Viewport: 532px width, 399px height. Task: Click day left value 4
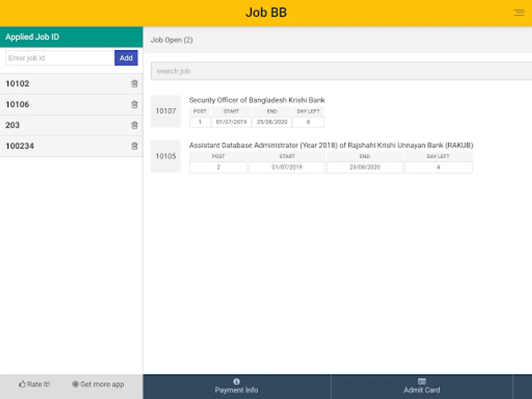(438, 167)
